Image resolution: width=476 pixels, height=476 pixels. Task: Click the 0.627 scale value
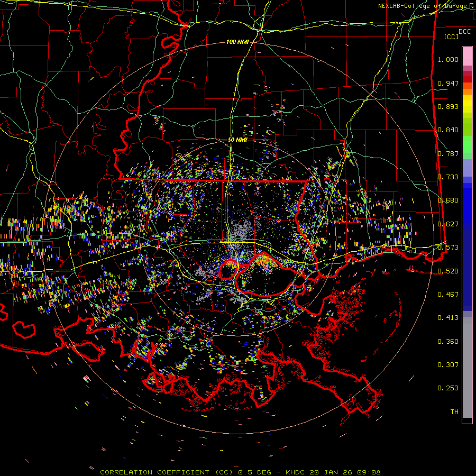[x=448, y=224]
